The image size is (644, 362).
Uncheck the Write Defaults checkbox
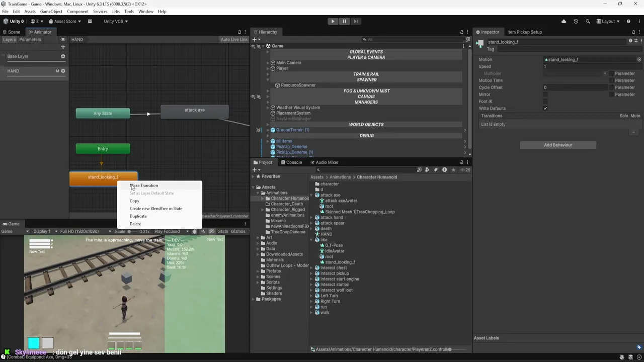click(545, 109)
